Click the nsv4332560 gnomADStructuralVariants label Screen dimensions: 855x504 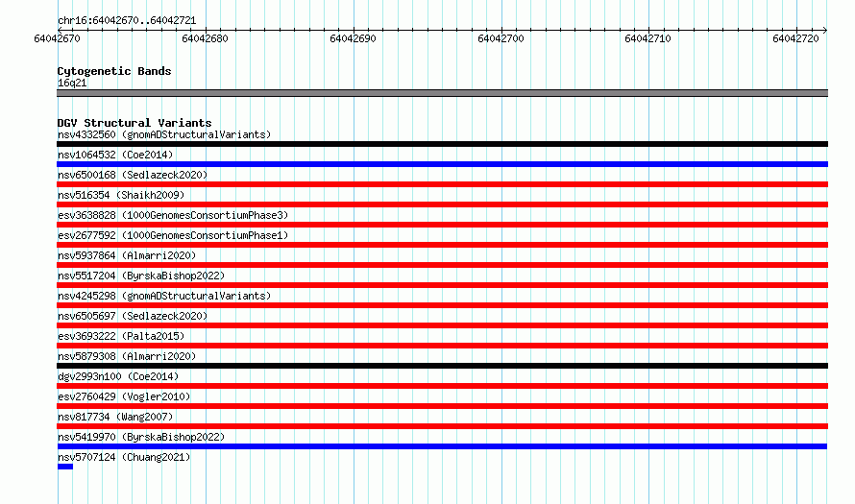coord(164,134)
